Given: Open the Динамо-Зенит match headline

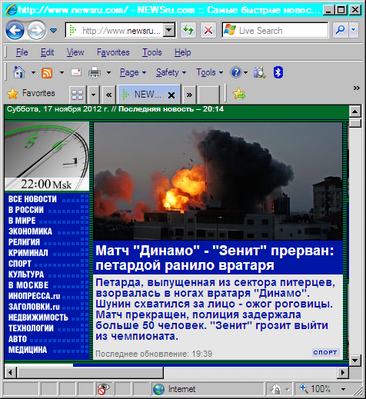Looking at the screenshot, I should coord(215,258).
